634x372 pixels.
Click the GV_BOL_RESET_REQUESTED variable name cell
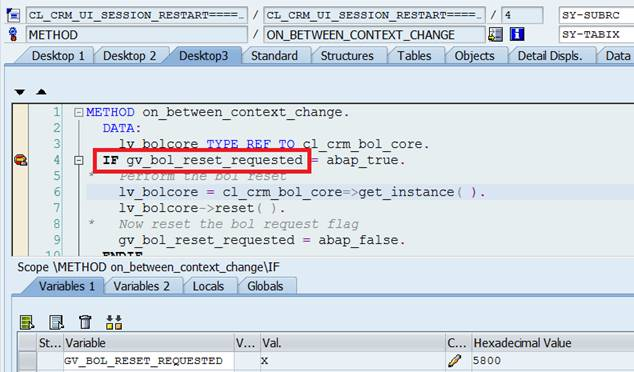pos(148,360)
